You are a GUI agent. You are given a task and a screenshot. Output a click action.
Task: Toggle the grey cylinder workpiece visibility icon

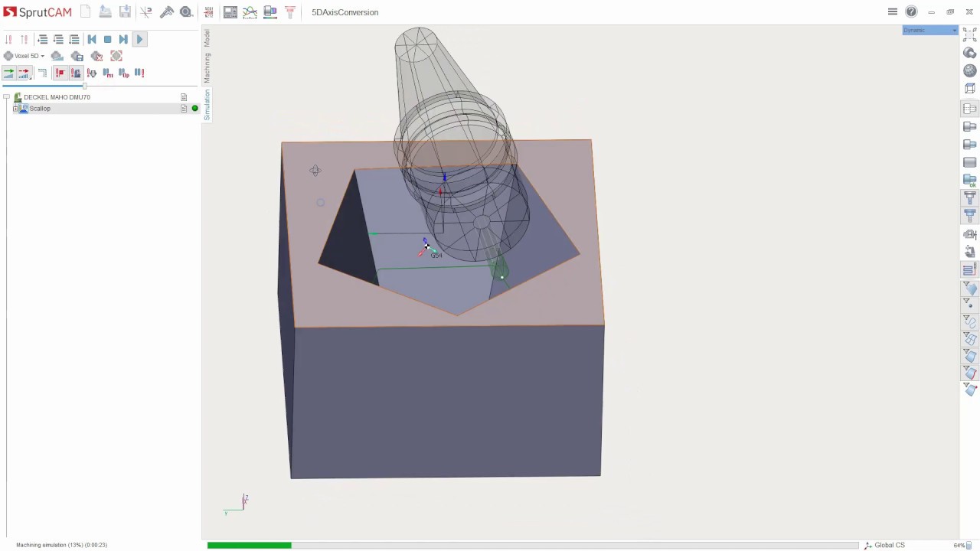click(970, 162)
